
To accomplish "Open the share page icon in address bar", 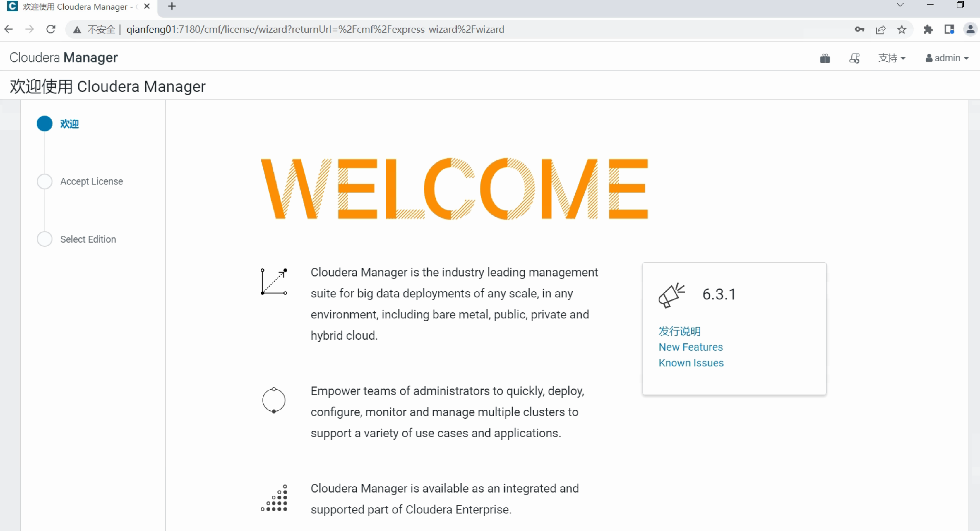I will (880, 29).
